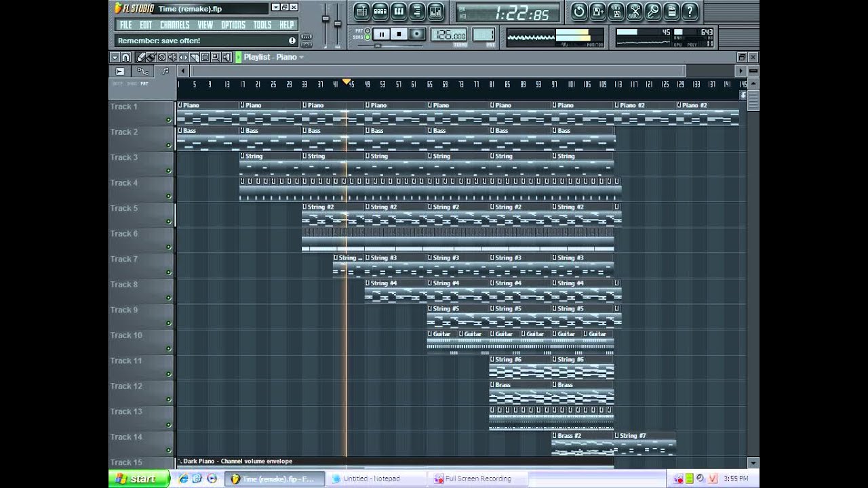Click the exclamation icon in hint bar
The image size is (868, 488).
point(292,41)
